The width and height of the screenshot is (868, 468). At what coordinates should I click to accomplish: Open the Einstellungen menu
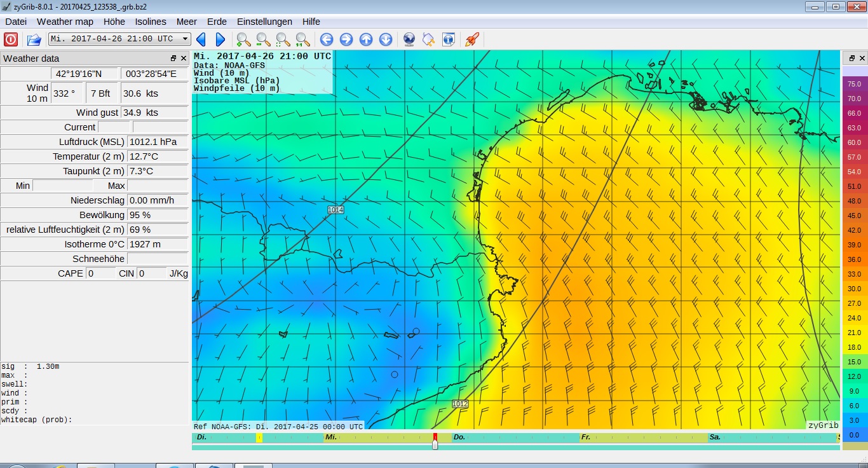click(264, 22)
